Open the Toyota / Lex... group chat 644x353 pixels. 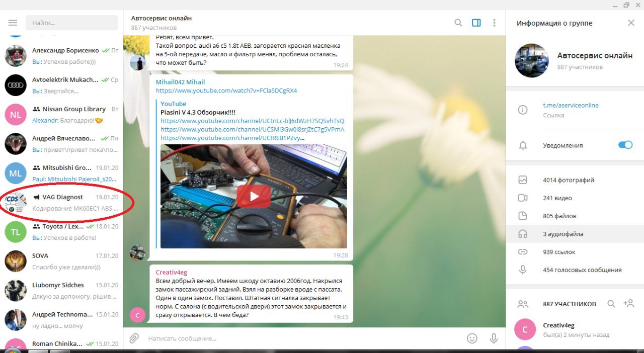click(61, 231)
